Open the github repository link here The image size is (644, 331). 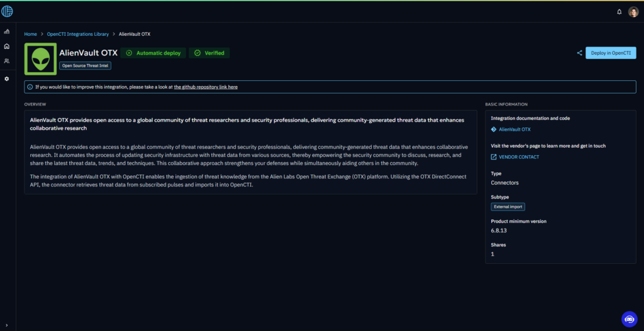206,87
